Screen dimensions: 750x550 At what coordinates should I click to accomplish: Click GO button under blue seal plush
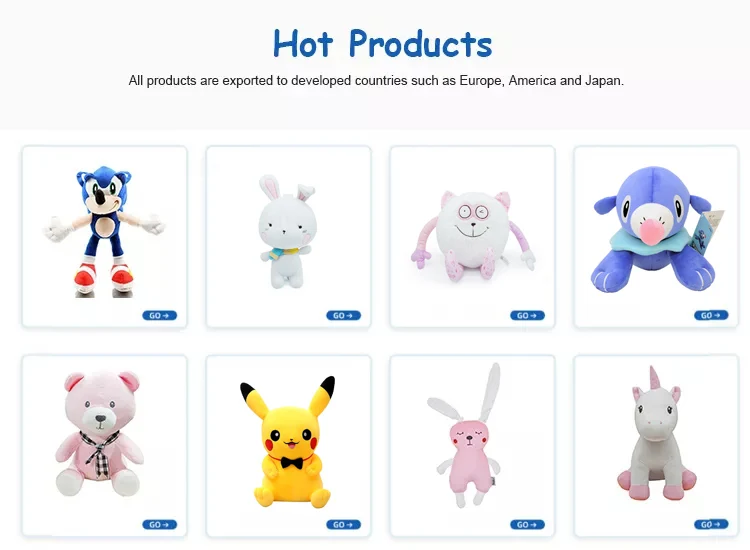[711, 316]
